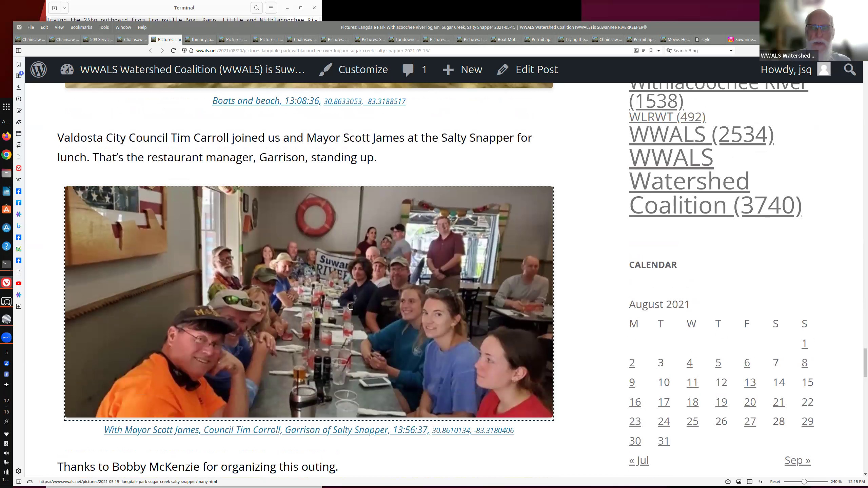Bookmark this page from address bar
868x488 pixels.
pyautogui.click(x=651, y=50)
